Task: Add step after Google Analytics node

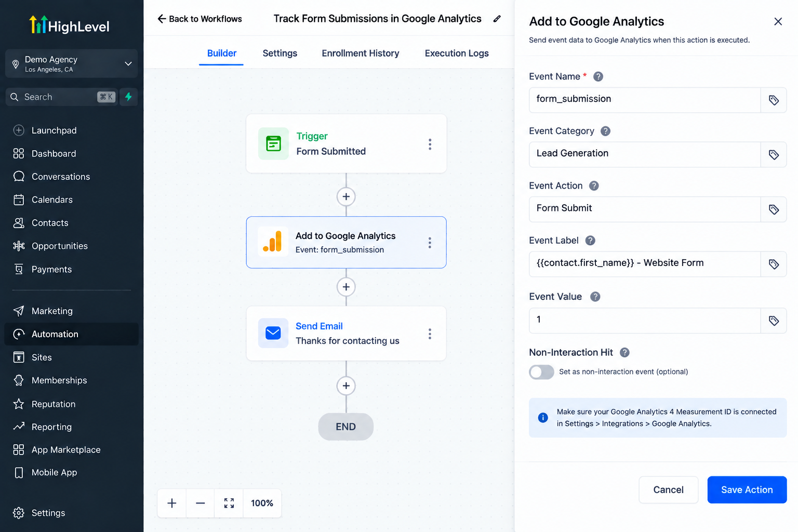Action: tap(346, 287)
